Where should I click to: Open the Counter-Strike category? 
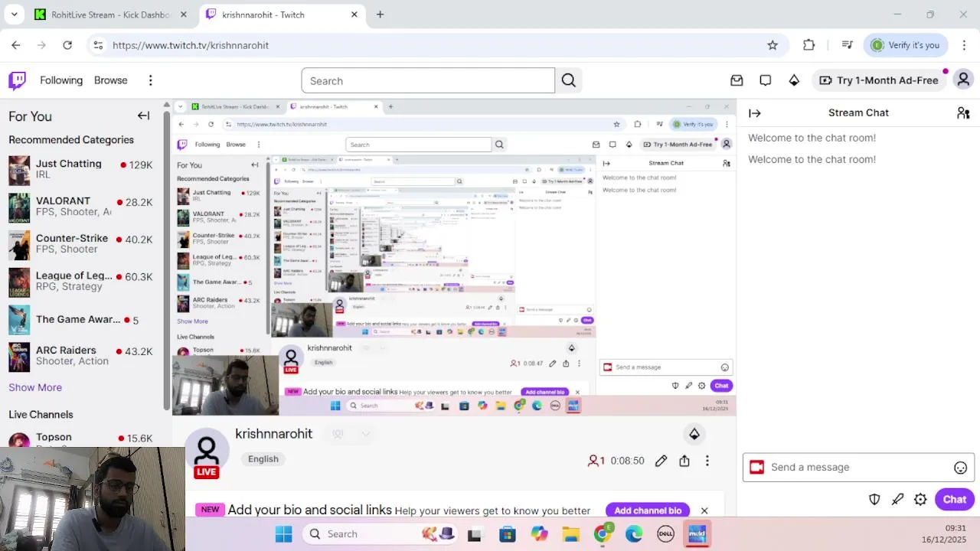(x=80, y=244)
